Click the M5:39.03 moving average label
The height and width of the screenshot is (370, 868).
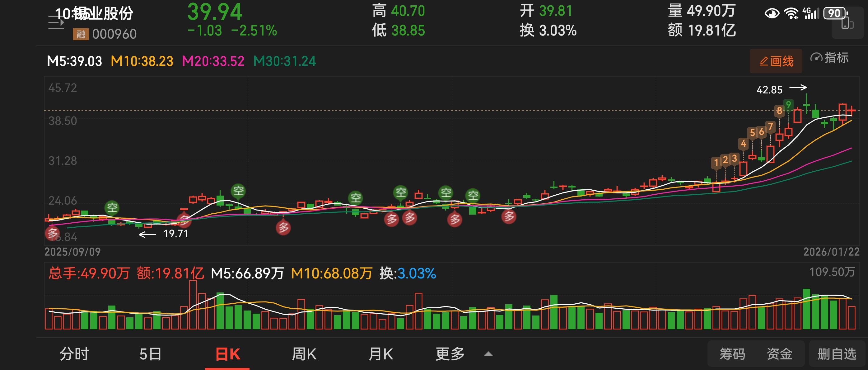click(74, 61)
